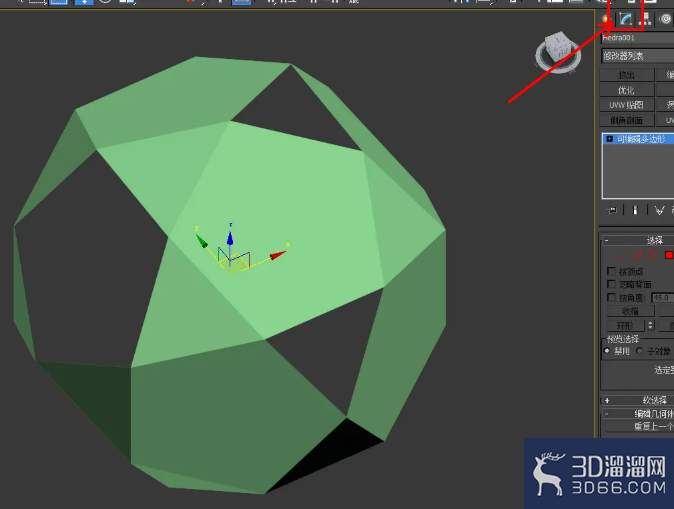Click the 收缩 shrink button

click(630, 311)
